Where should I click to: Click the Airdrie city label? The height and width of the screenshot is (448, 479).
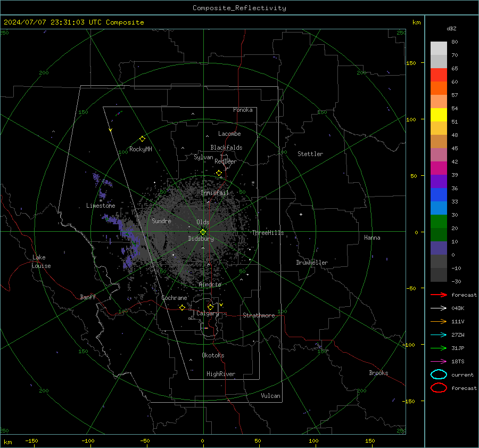tap(210, 284)
